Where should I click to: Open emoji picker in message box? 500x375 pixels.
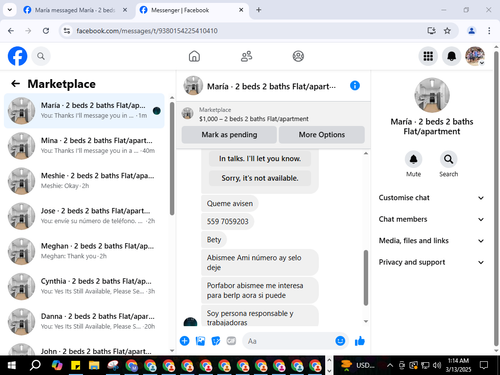(340, 341)
